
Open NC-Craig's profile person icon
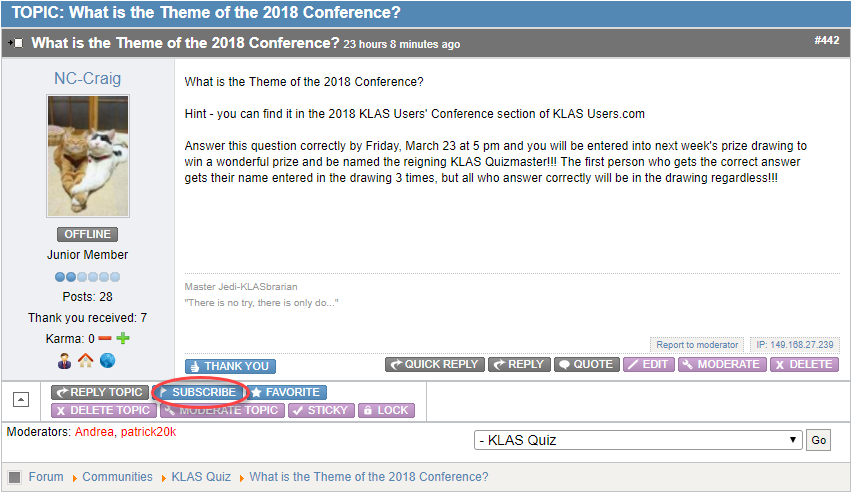pyautogui.click(x=65, y=361)
